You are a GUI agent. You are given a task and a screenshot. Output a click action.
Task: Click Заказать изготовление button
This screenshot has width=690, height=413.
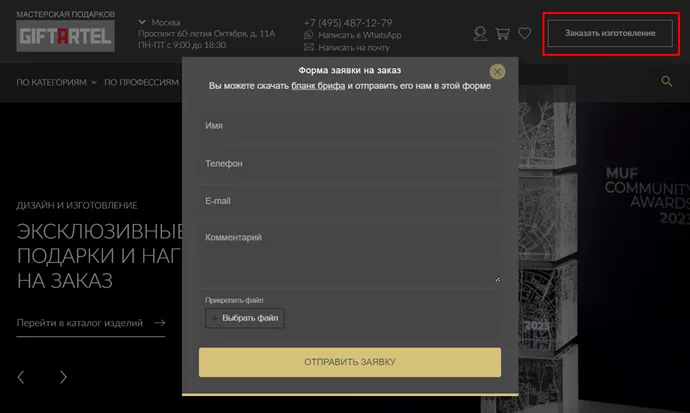(x=610, y=34)
